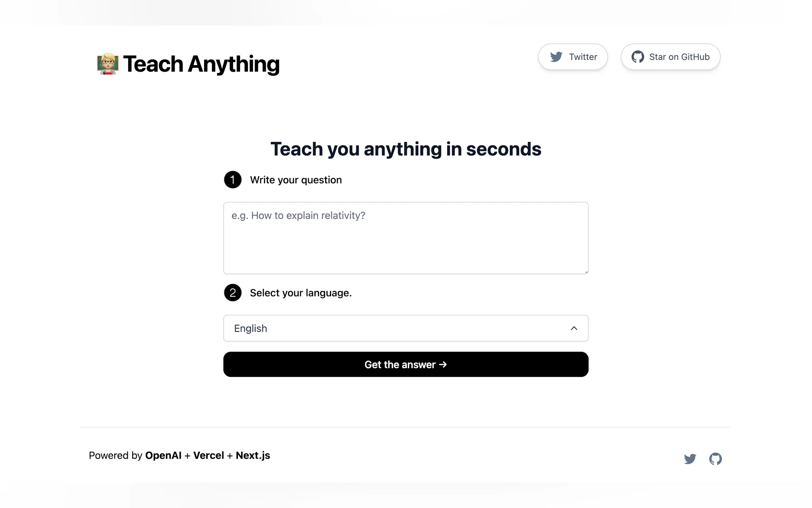Click the teacher emoji logo
The image size is (812, 508).
coord(108,63)
